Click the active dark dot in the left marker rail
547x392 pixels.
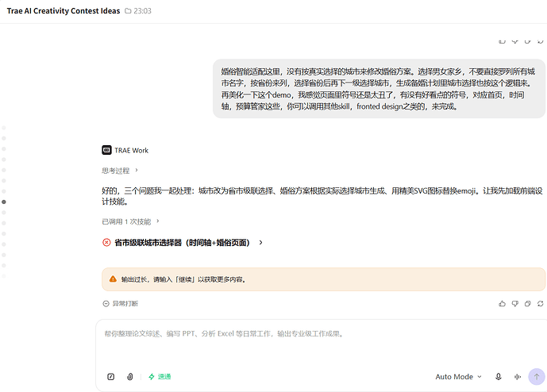coord(4,202)
